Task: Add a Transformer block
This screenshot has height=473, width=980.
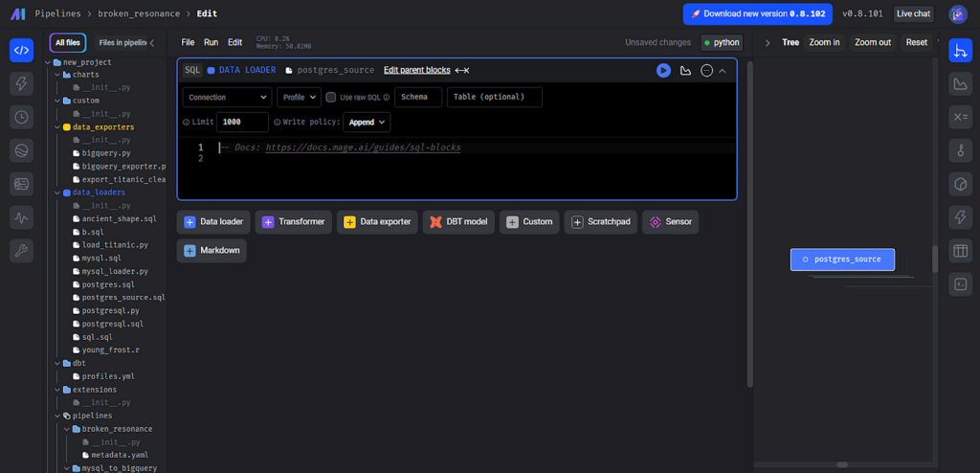Action: (x=293, y=221)
